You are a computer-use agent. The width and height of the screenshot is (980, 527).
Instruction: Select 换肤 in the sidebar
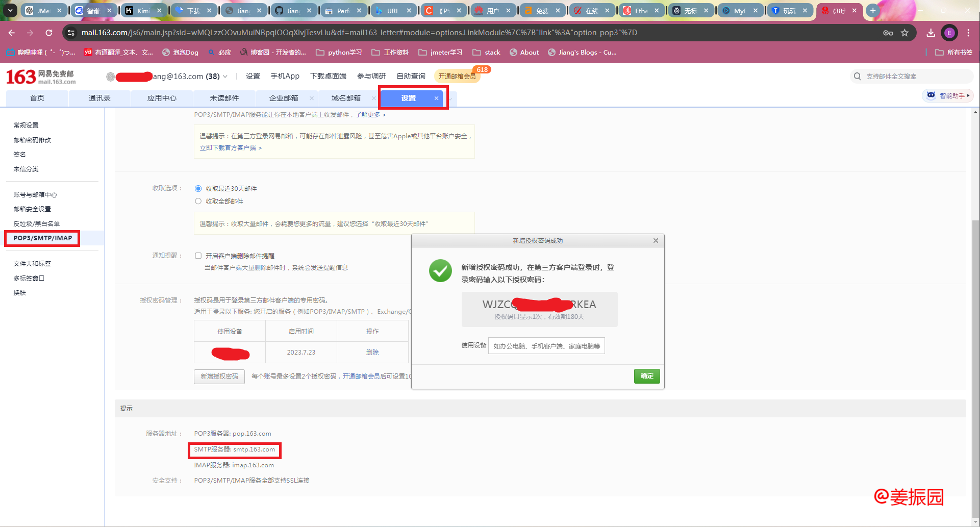click(x=19, y=293)
